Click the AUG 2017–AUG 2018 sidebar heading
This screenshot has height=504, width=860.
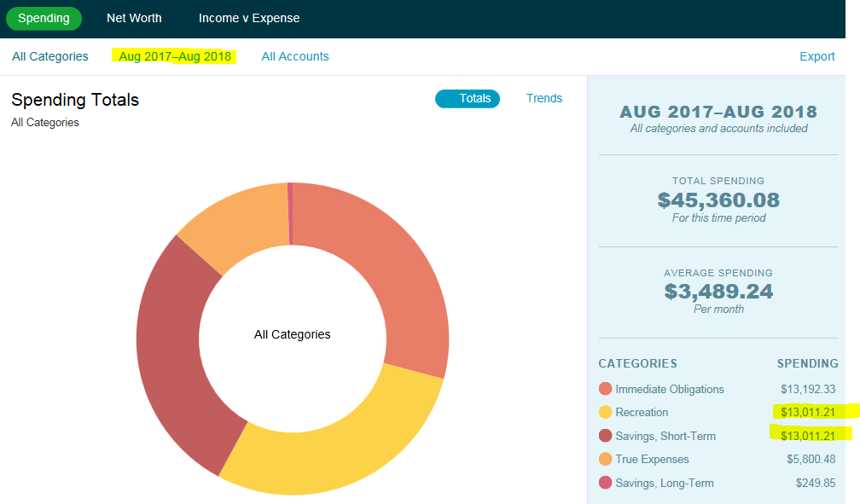pos(718,112)
